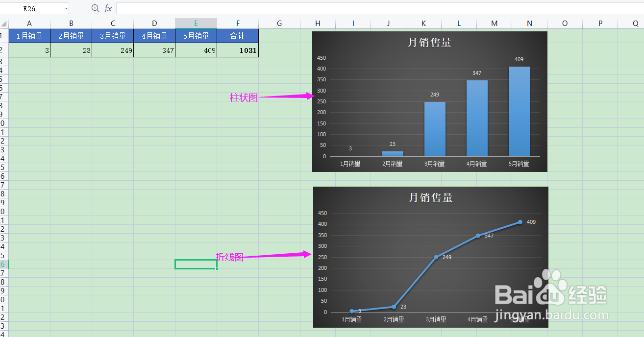Select column D header

click(154, 24)
